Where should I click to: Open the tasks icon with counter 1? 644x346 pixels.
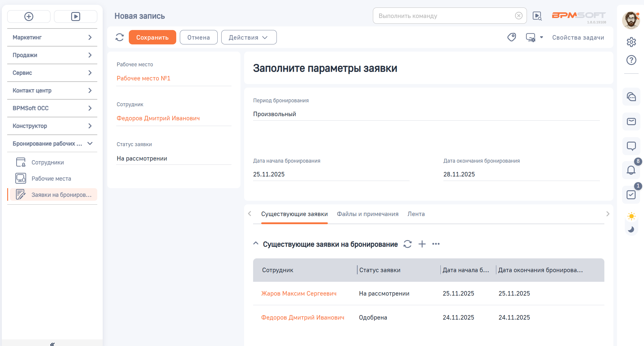point(631,195)
